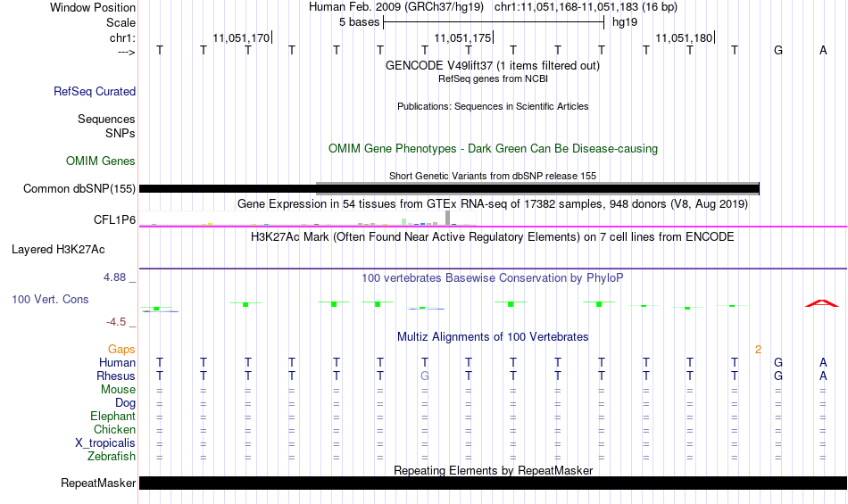The width and height of the screenshot is (848, 504).
Task: Open Multiz Alignments of 100 Vertebrates title
Action: click(x=493, y=336)
